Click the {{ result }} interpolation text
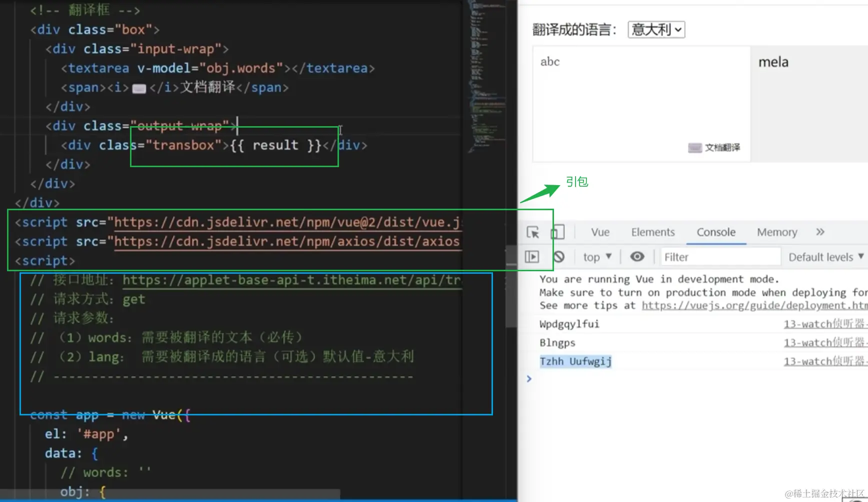Image resolution: width=868 pixels, height=502 pixels. pyautogui.click(x=275, y=145)
